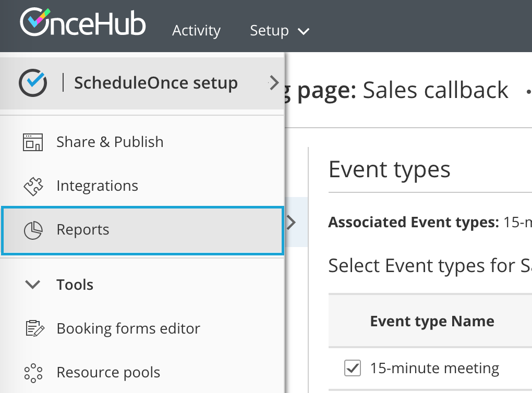Click the chevron beside the Reports item
The height and width of the screenshot is (393, 532).
click(x=291, y=223)
